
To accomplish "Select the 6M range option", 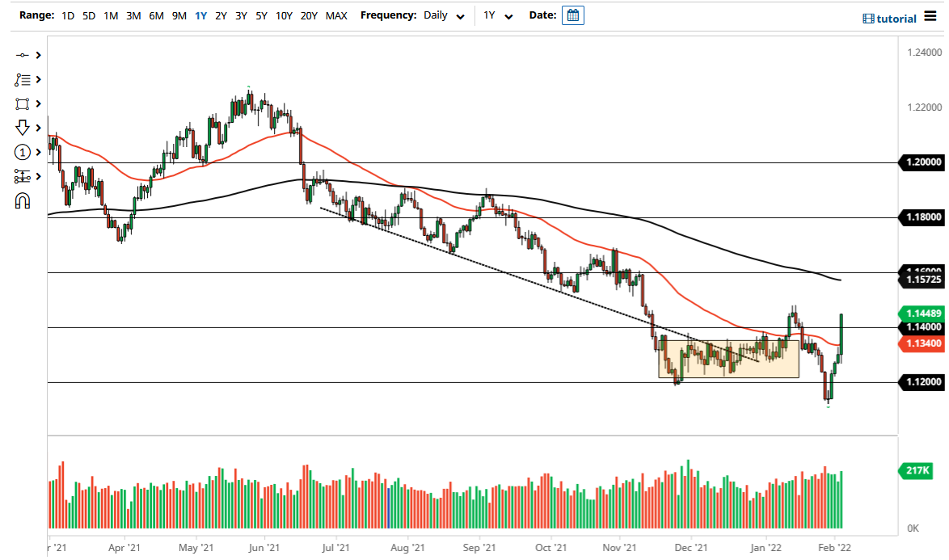I will [156, 15].
